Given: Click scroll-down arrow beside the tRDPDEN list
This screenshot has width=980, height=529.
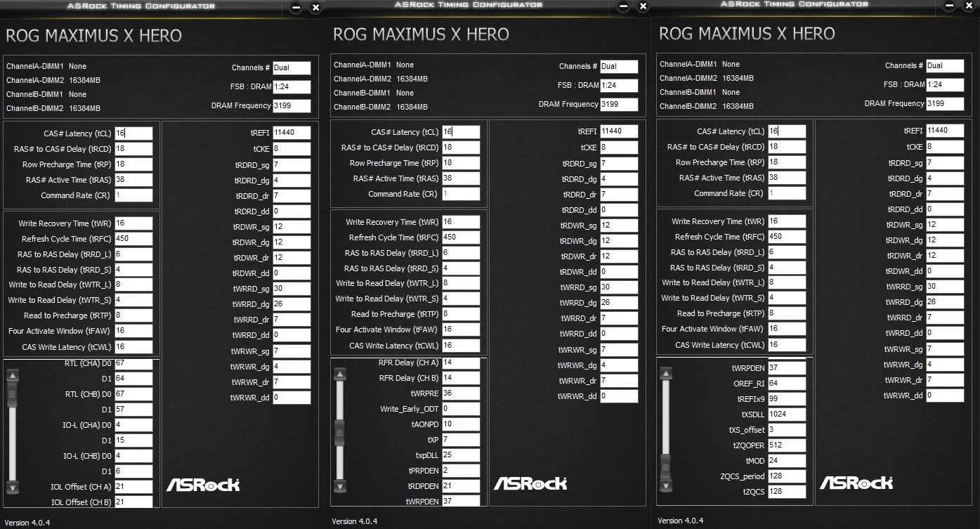Looking at the screenshot, I should click(340, 485).
